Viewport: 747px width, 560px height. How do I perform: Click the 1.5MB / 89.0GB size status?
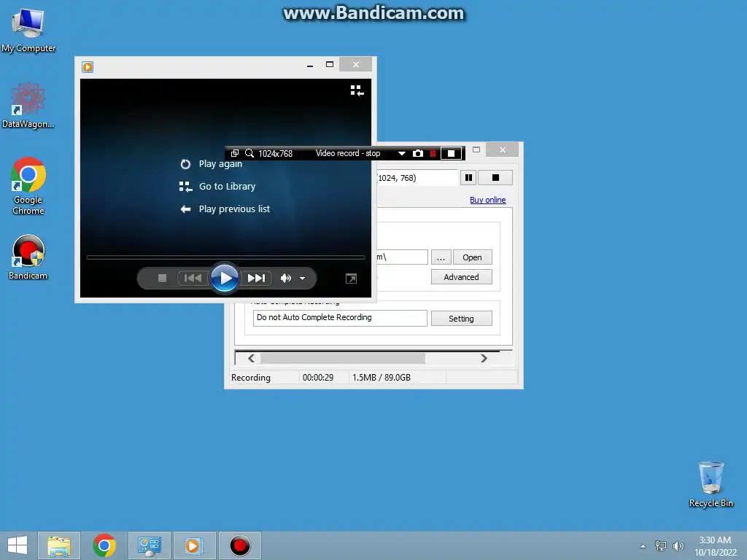[381, 378]
